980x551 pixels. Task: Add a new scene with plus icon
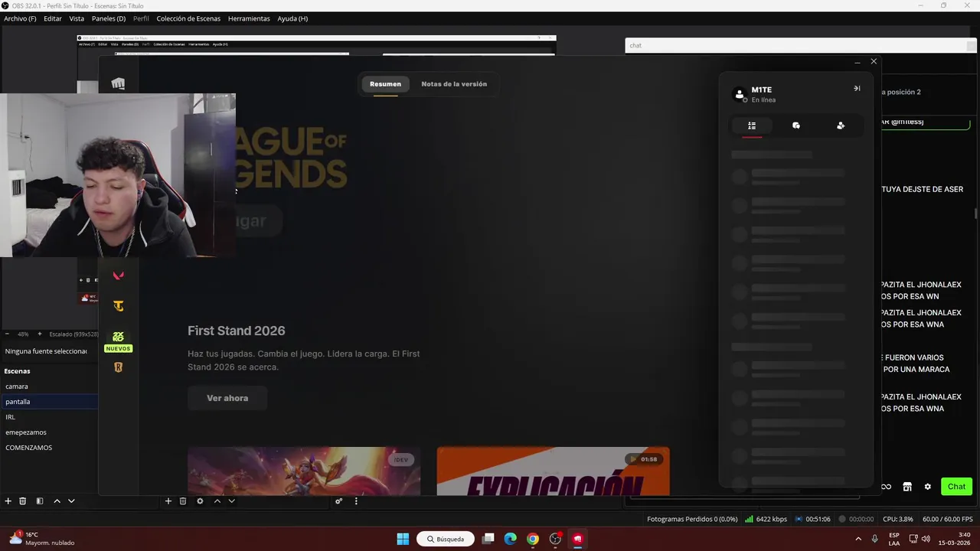[x=8, y=501]
